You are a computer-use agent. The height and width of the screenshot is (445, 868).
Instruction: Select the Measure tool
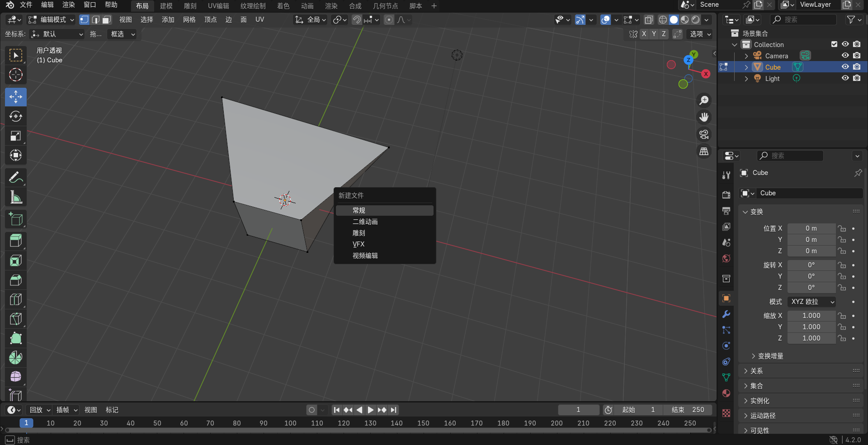click(x=16, y=197)
